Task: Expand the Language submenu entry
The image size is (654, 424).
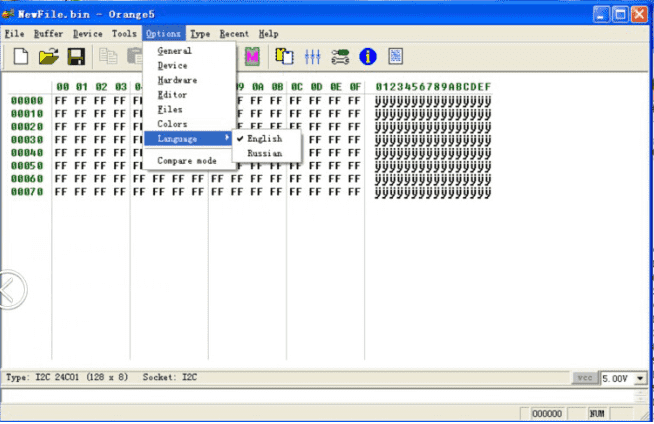Action: [x=188, y=138]
